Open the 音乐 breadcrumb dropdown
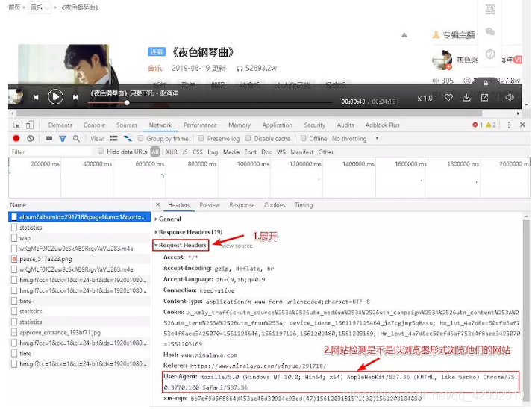The height and width of the screenshot is (409, 532). (40, 7)
